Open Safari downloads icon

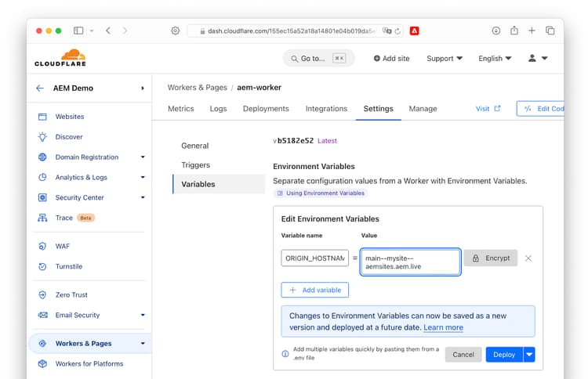tap(495, 31)
